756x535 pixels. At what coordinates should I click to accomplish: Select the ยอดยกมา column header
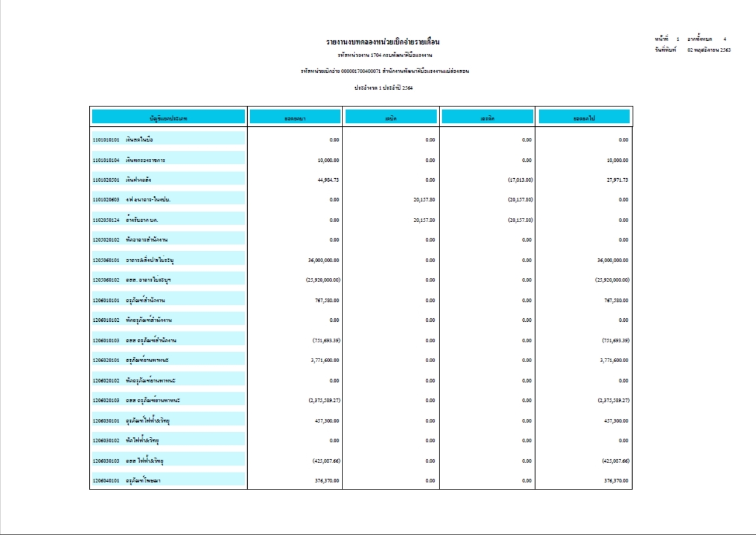294,117
